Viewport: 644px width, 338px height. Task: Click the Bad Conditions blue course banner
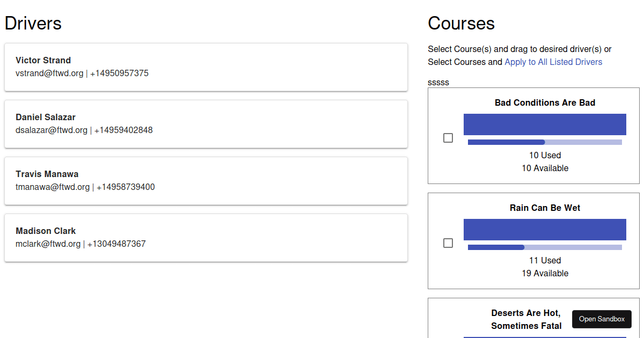(x=545, y=124)
